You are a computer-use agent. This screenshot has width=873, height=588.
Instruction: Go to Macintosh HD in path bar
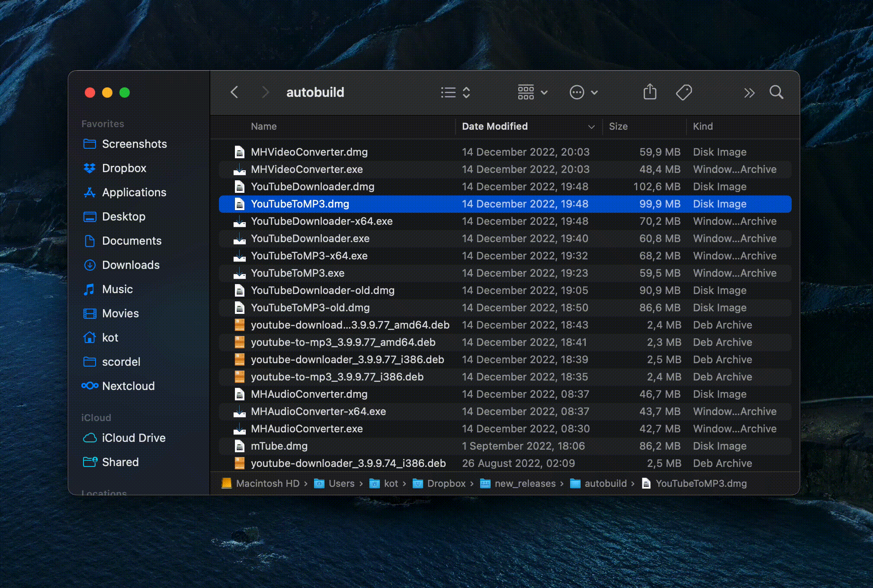click(x=260, y=483)
